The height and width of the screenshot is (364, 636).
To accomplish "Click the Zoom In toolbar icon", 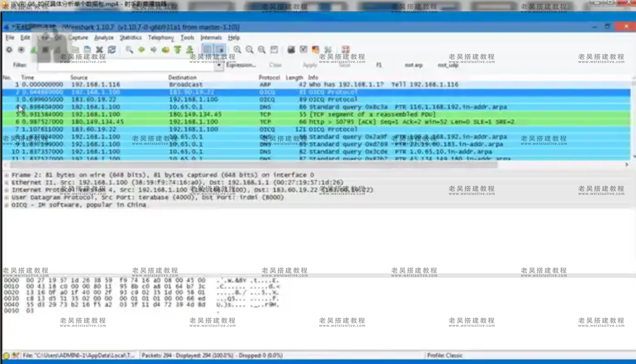I will [x=237, y=50].
